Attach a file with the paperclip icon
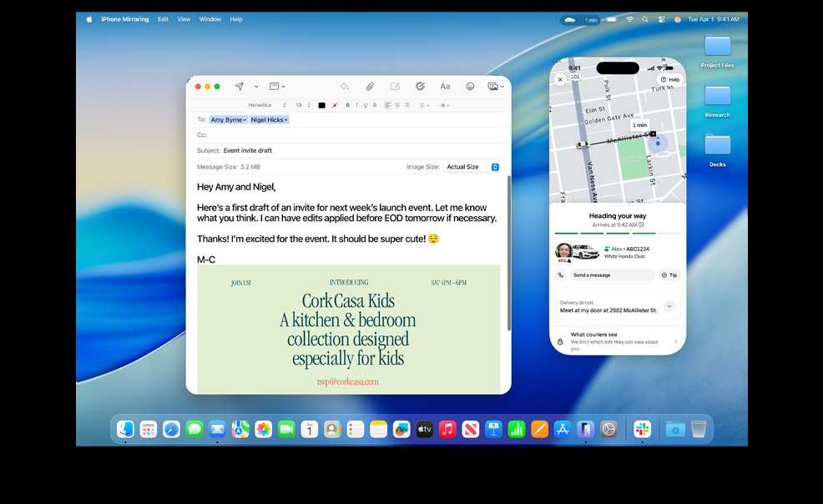 [370, 86]
